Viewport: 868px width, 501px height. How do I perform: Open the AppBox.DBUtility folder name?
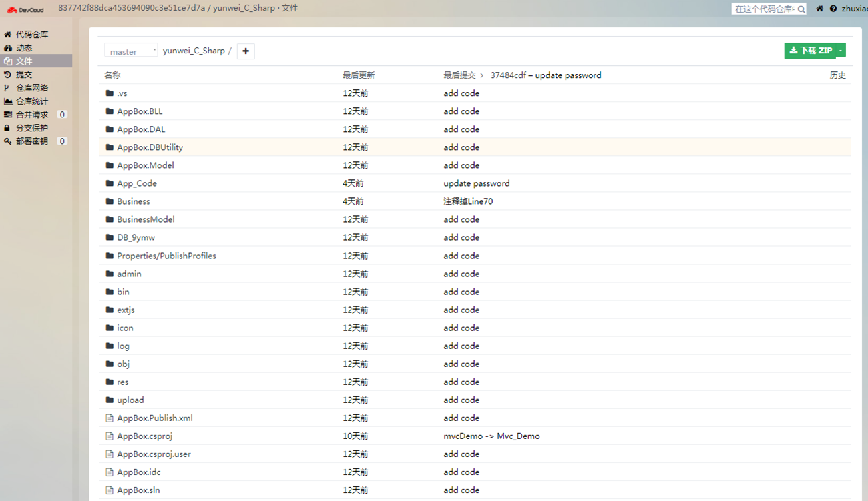pyautogui.click(x=150, y=147)
